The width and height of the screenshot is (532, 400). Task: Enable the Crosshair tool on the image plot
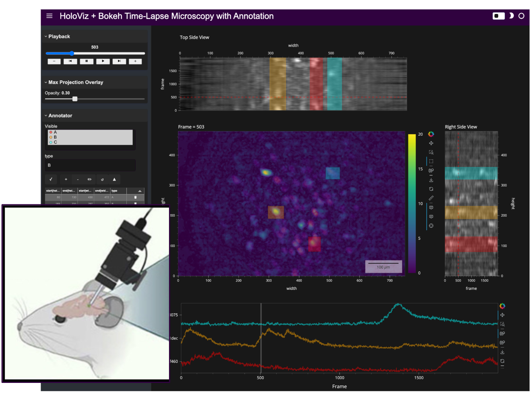click(x=431, y=226)
